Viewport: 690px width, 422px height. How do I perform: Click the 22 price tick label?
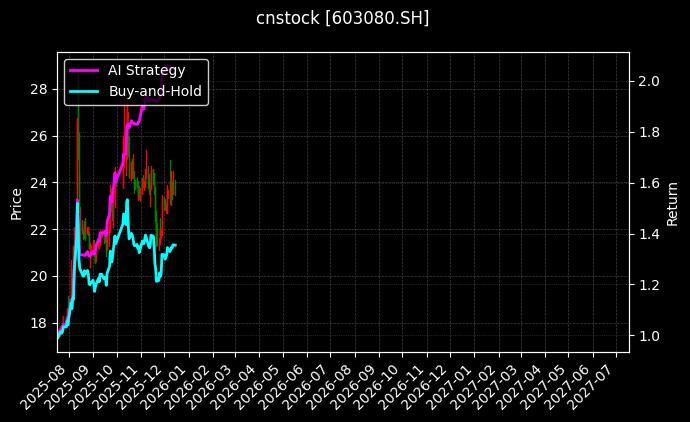point(39,229)
